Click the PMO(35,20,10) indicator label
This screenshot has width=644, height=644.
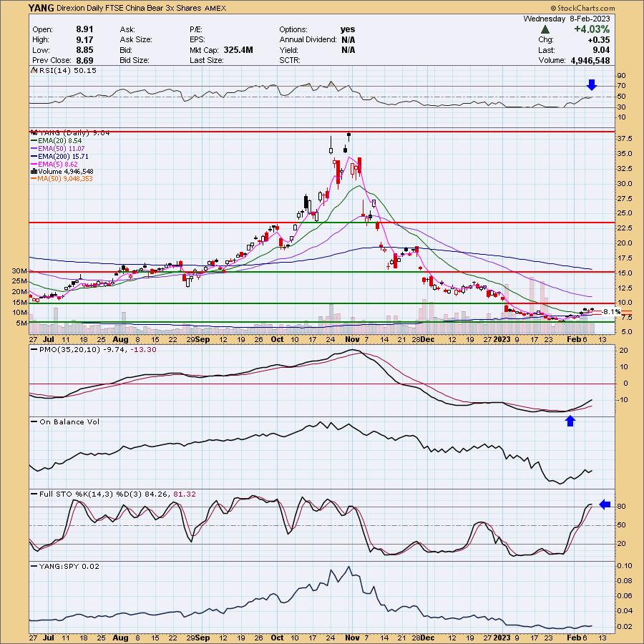(x=69, y=349)
